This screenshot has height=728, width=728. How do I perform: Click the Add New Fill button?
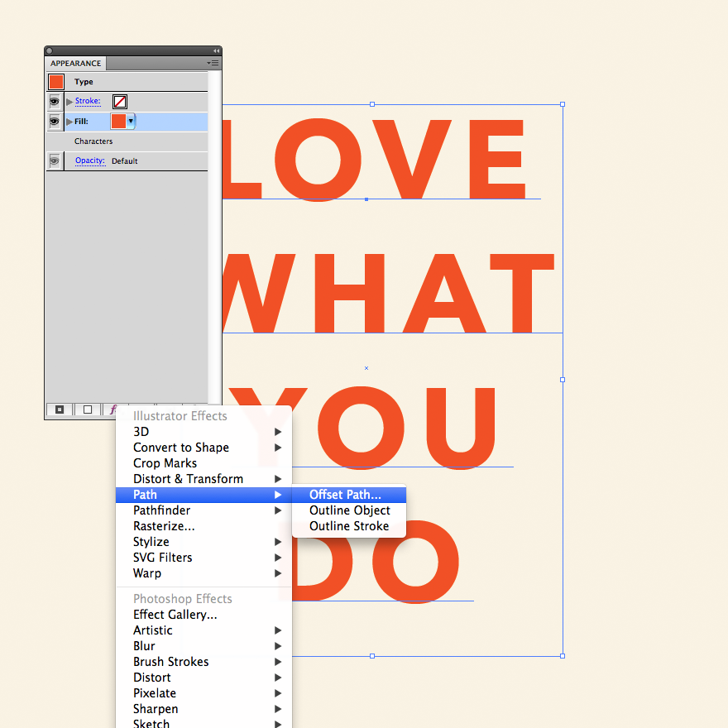[x=88, y=409]
